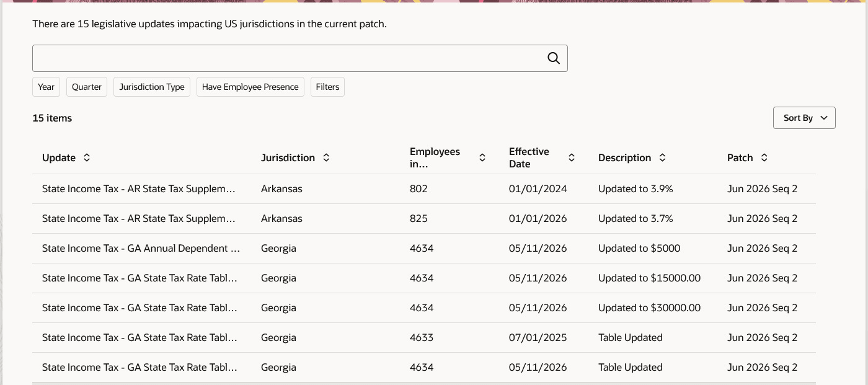Click the 4633 employees cell
The width and height of the screenshot is (868, 385).
click(x=422, y=337)
